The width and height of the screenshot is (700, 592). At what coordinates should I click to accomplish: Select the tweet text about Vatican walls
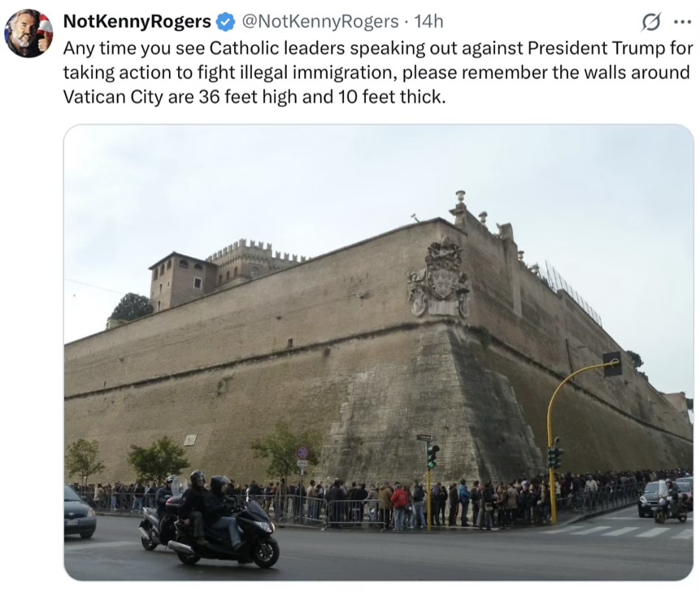[x=378, y=72]
